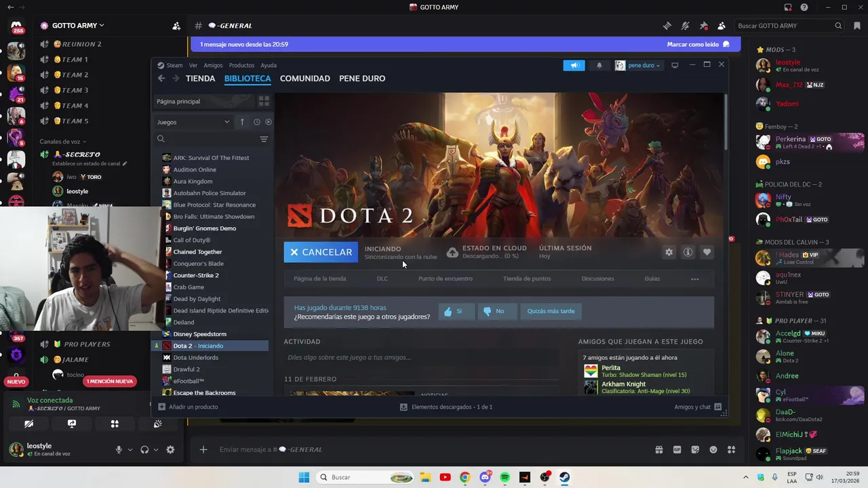
Task: Open Windows Start menu
Action: [x=304, y=477]
